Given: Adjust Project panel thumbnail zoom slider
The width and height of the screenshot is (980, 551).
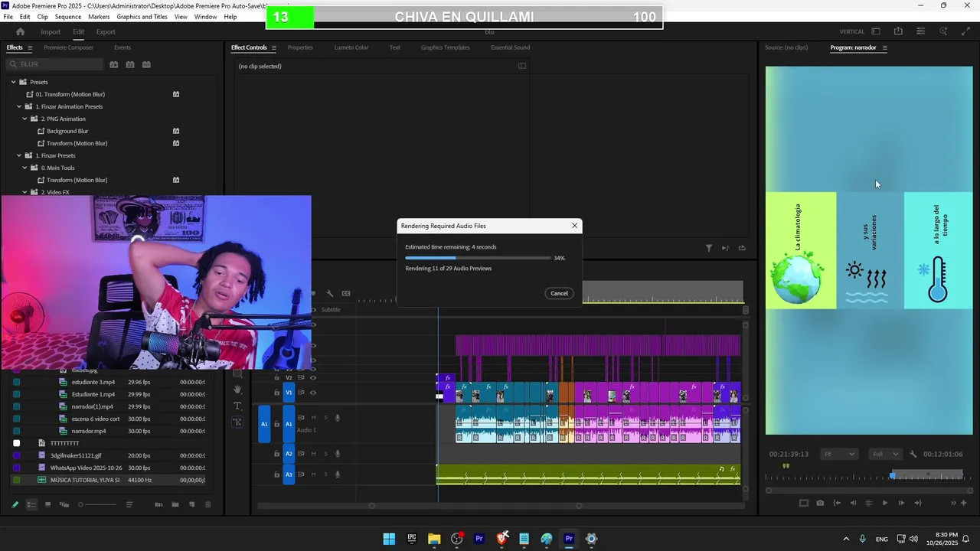Looking at the screenshot, I should click(96, 504).
